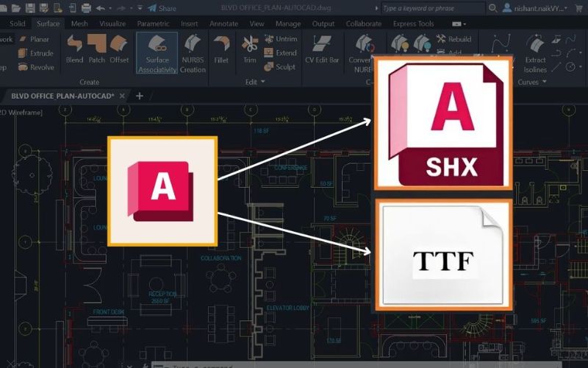This screenshot has width=588, height=368.
Task: Click Convert to NURBS icon
Action: [x=364, y=44]
